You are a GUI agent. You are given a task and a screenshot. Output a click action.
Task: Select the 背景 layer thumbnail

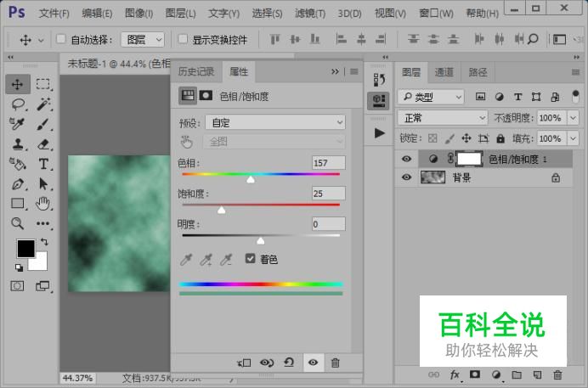433,177
